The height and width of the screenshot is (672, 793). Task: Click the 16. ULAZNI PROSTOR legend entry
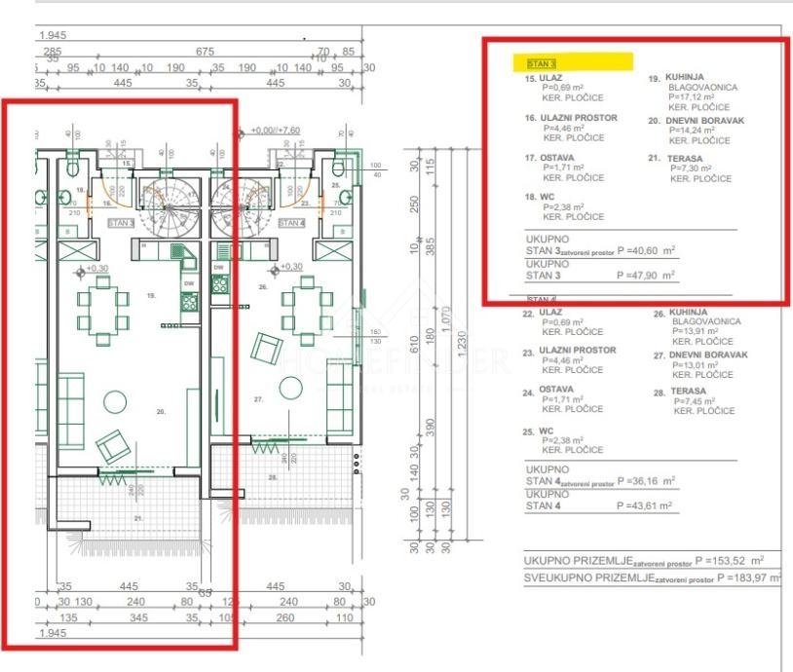click(x=571, y=128)
